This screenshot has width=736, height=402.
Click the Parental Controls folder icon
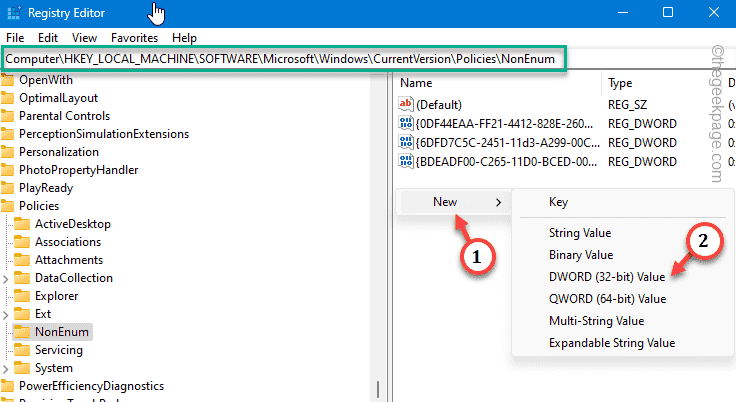point(7,116)
